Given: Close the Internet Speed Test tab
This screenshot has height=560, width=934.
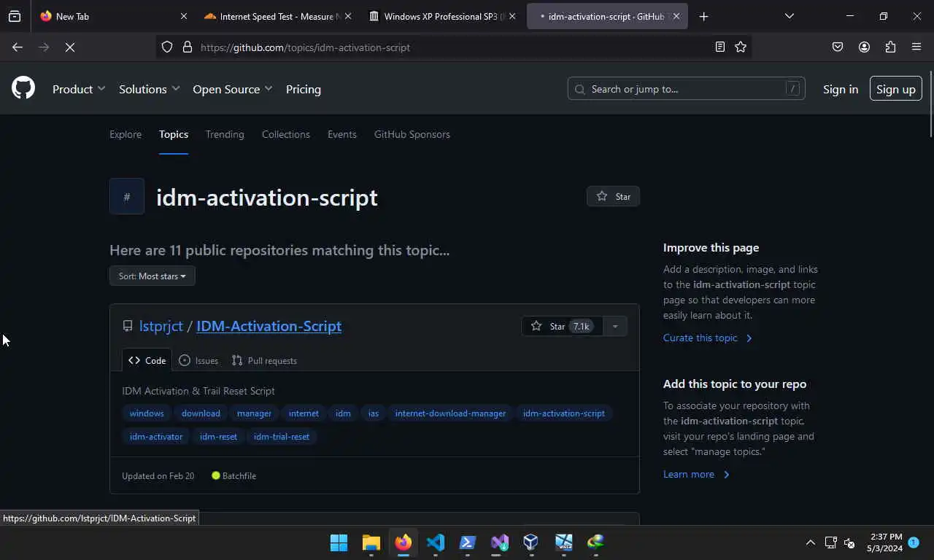Looking at the screenshot, I should [348, 16].
